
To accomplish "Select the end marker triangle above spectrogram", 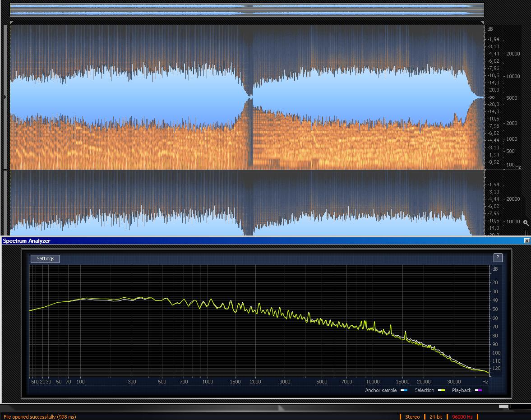I will 482,23.
